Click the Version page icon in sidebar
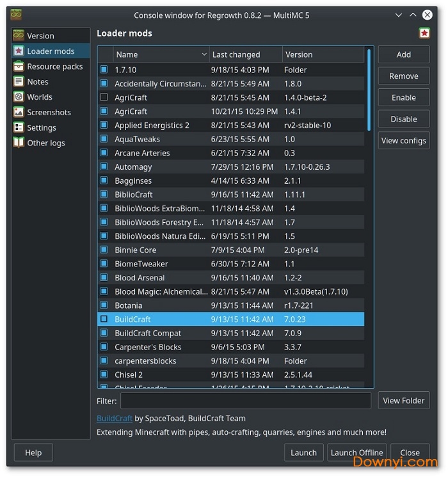Image resolution: width=448 pixels, height=477 pixels. [18, 36]
